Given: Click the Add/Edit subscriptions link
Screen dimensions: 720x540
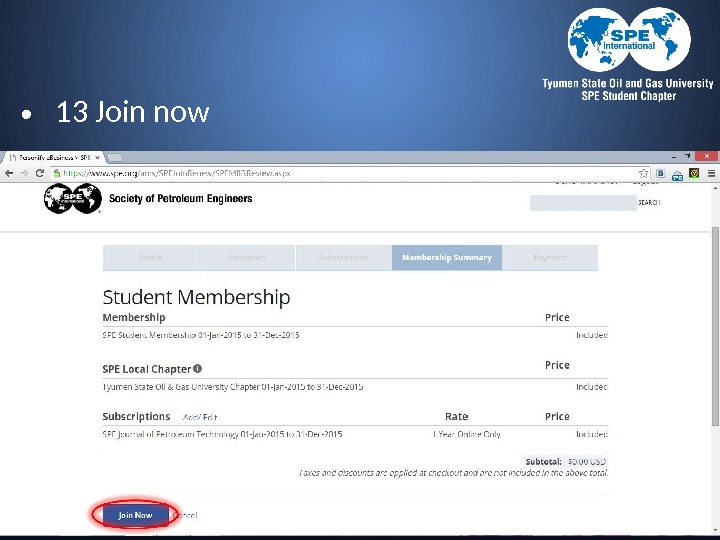Looking at the screenshot, I should pyautogui.click(x=200, y=417).
